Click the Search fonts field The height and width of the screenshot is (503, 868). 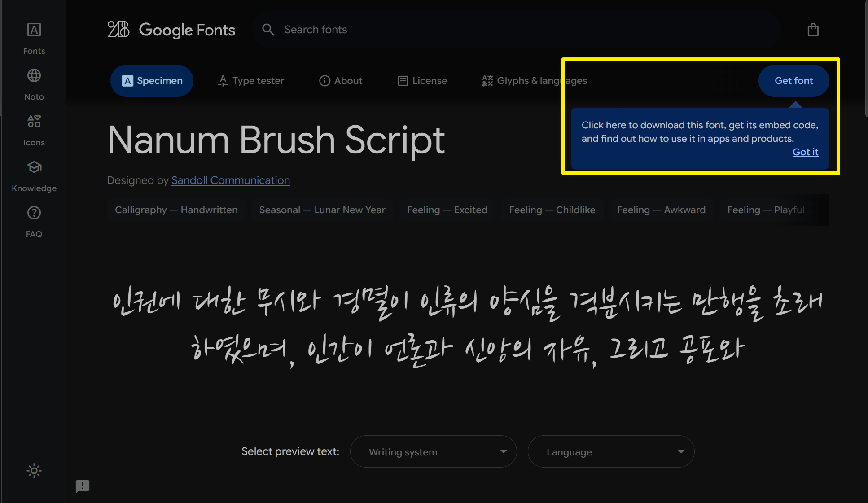516,30
